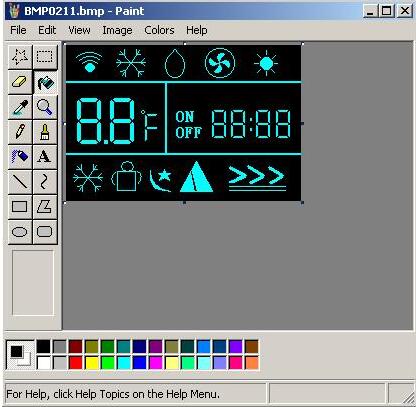Image resolution: width=416 pixels, height=407 pixels.
Task: Select the Free-Form Select tool
Action: point(20,57)
